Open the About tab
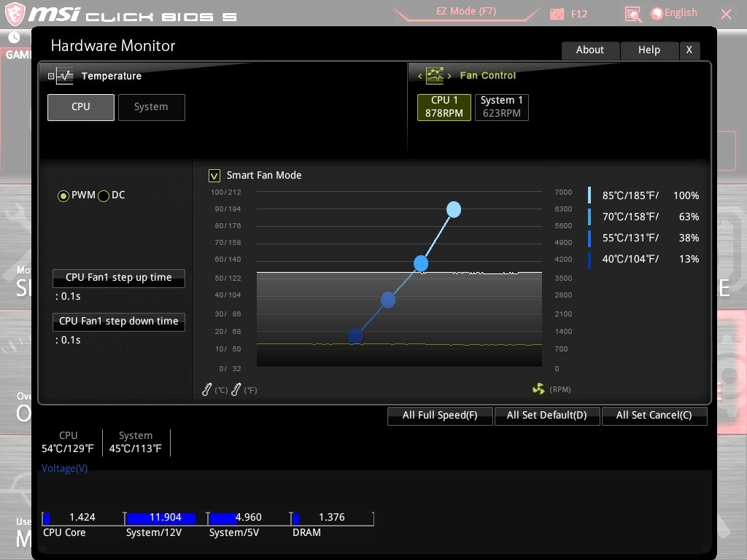The height and width of the screenshot is (560, 747). point(590,50)
